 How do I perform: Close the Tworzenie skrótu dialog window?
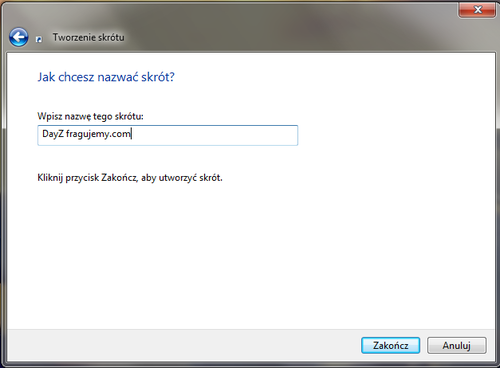477,10
